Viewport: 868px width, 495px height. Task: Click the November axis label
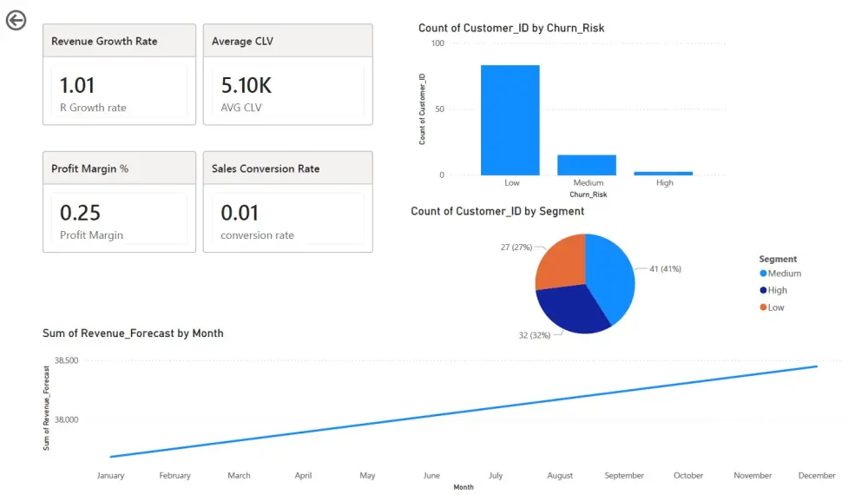click(753, 476)
